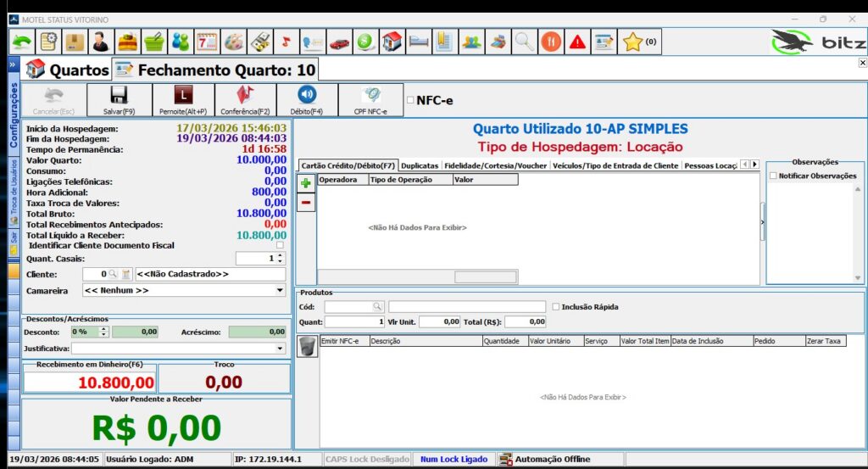The height and width of the screenshot is (469, 868).
Task: Enable the NFC-e checkbox
Action: [411, 100]
